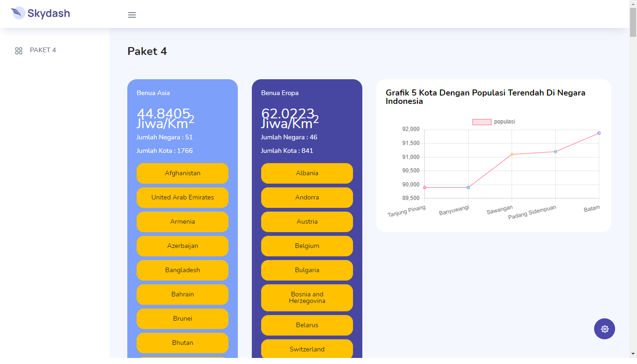Select the Austria button
The image size is (637, 364).
pyautogui.click(x=307, y=222)
